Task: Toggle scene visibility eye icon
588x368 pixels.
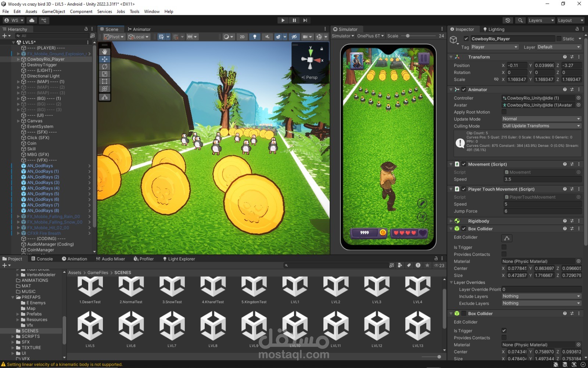Action: [x=294, y=37]
